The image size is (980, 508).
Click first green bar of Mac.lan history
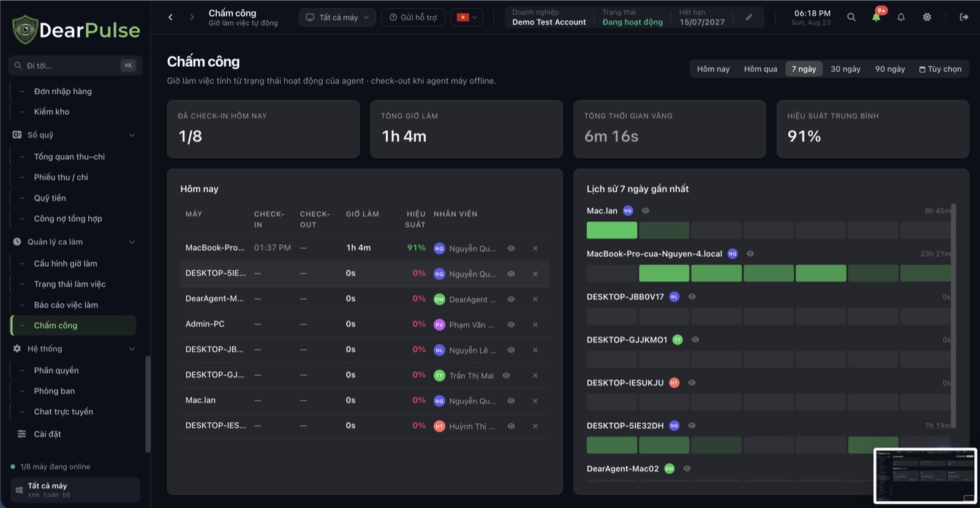612,230
